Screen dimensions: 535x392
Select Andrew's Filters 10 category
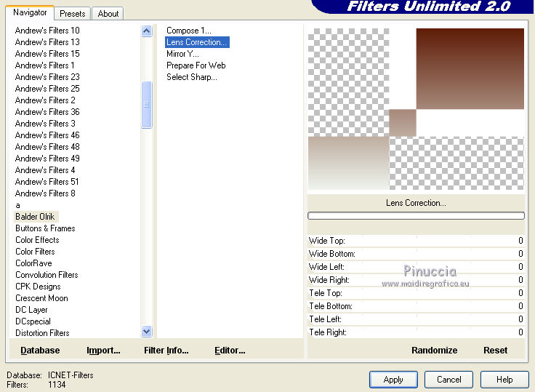(47, 31)
